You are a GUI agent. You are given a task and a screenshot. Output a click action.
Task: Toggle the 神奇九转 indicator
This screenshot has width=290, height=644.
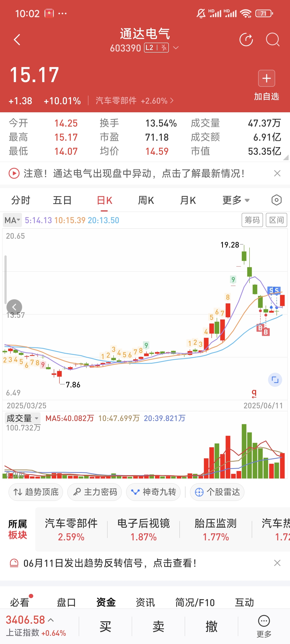153,492
